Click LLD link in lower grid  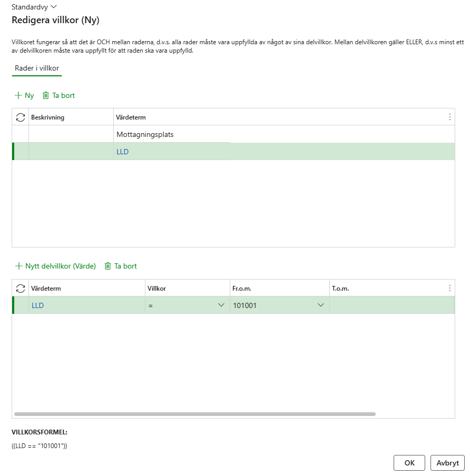[x=38, y=305]
